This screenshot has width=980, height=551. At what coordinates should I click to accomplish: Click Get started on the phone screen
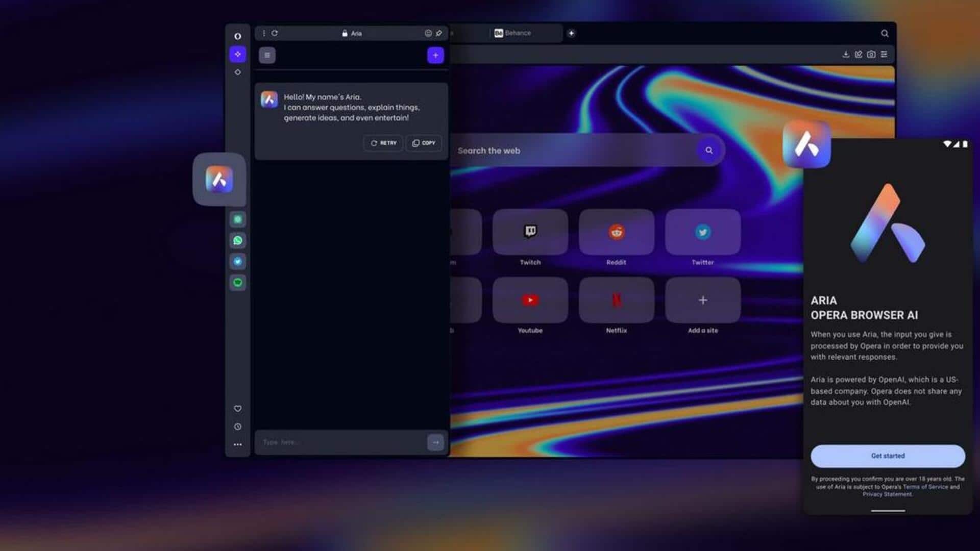888,456
